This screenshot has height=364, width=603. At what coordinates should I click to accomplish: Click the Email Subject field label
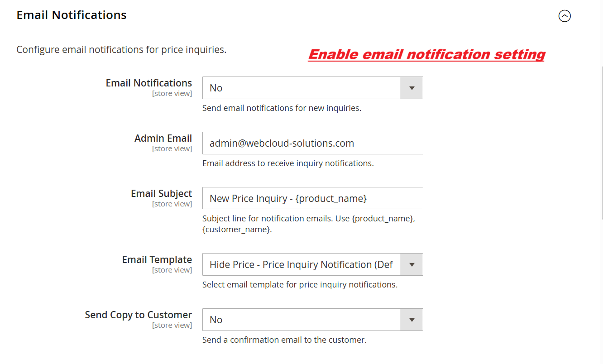pos(161,194)
